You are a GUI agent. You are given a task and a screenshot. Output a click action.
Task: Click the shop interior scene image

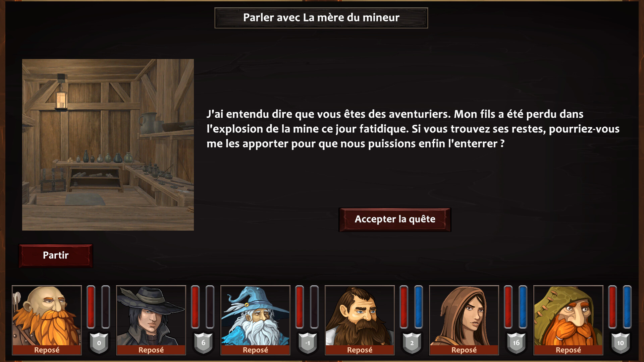tap(108, 145)
